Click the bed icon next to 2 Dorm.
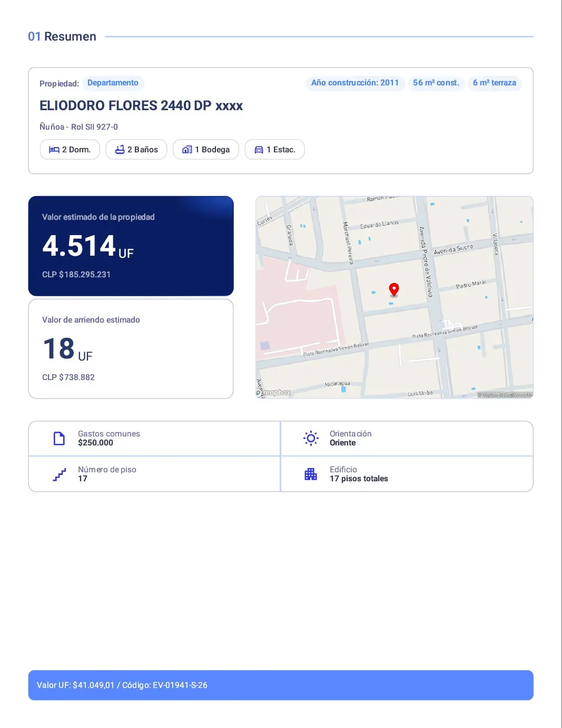562x728 pixels. pyautogui.click(x=54, y=150)
